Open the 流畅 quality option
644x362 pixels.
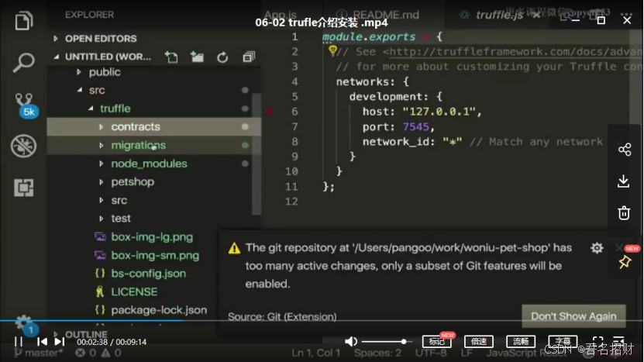coord(521,341)
